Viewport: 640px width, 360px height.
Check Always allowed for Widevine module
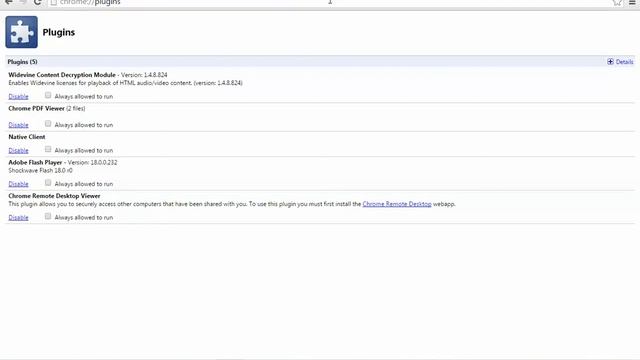[48, 95]
